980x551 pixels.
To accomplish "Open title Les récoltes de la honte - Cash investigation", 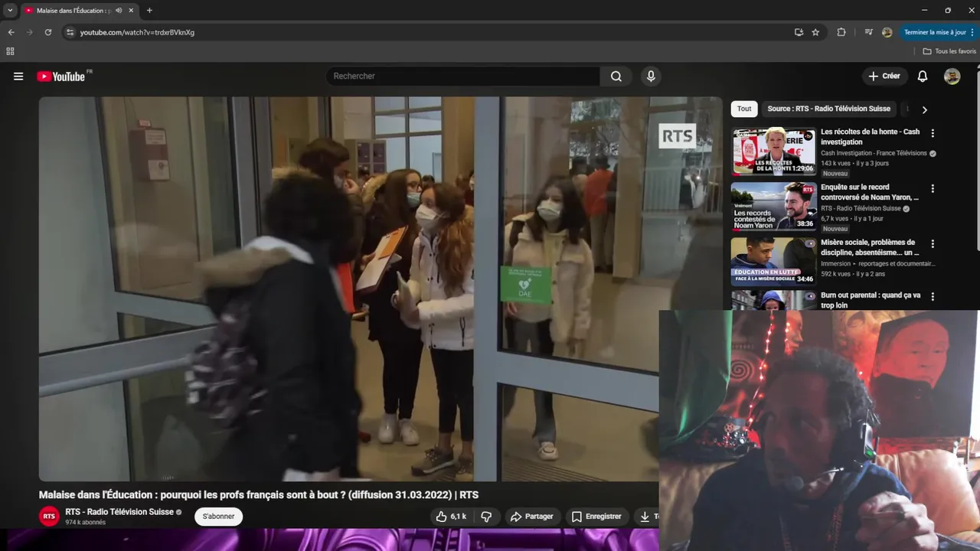I will pos(871,137).
